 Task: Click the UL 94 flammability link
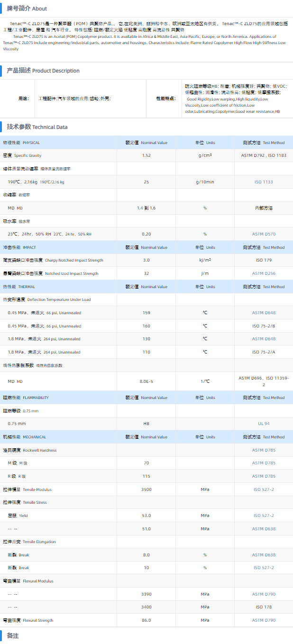click(264, 424)
